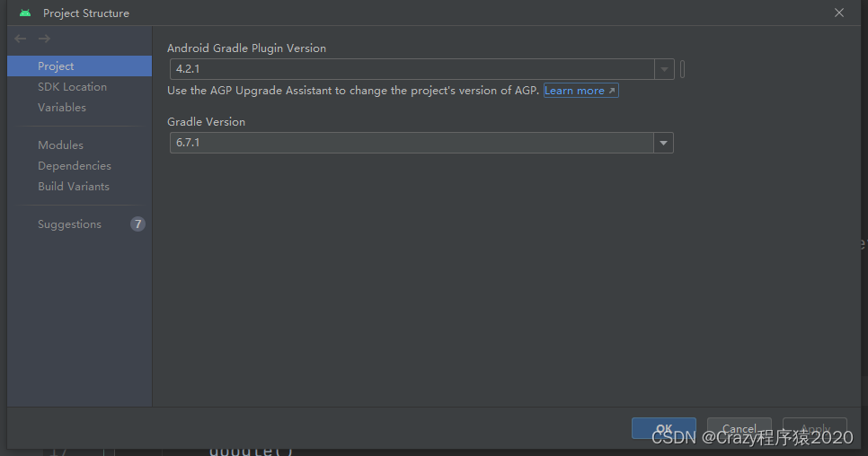Click the Suggestions count badge 7
This screenshot has width=868, height=456.
click(x=137, y=224)
